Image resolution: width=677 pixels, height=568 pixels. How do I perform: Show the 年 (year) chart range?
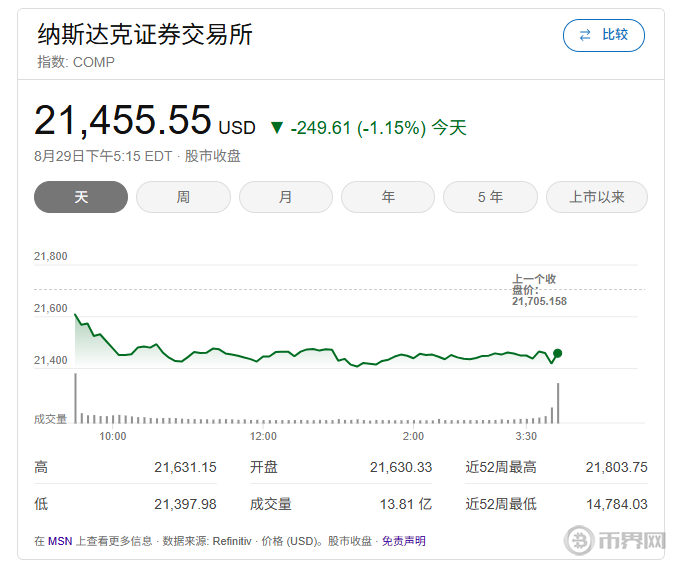click(388, 197)
